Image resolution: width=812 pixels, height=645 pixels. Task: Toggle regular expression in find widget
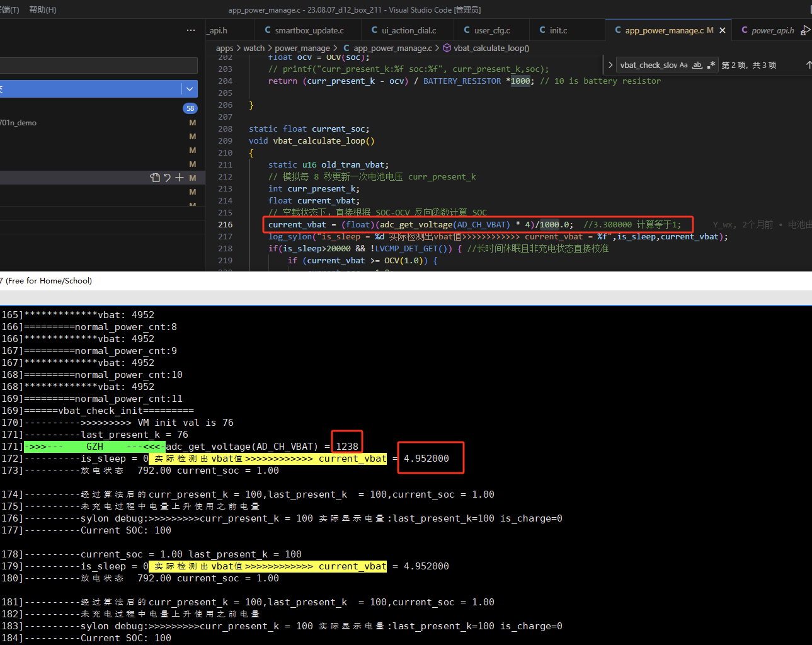tap(711, 65)
